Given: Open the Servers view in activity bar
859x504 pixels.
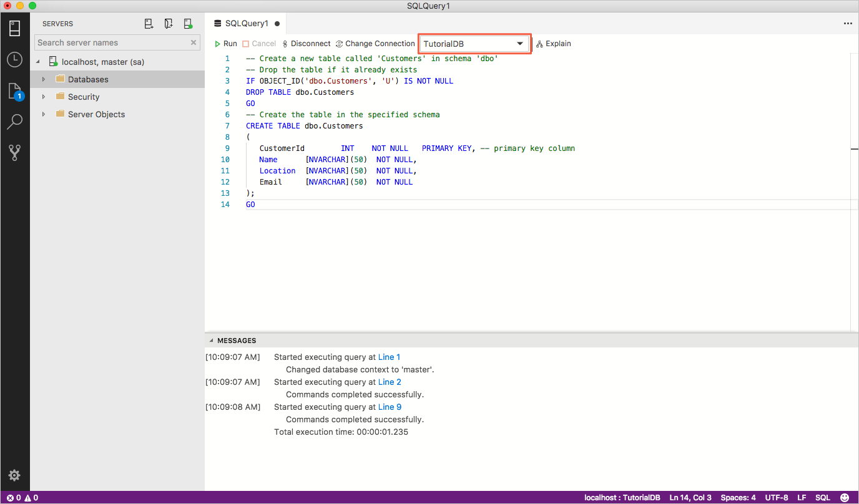Looking at the screenshot, I should tap(15, 29).
